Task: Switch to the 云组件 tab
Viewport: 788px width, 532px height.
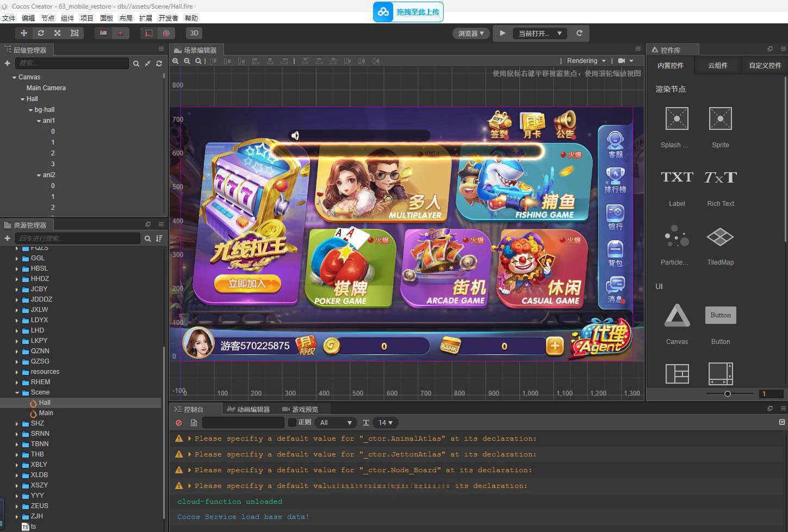Action: 717,65
